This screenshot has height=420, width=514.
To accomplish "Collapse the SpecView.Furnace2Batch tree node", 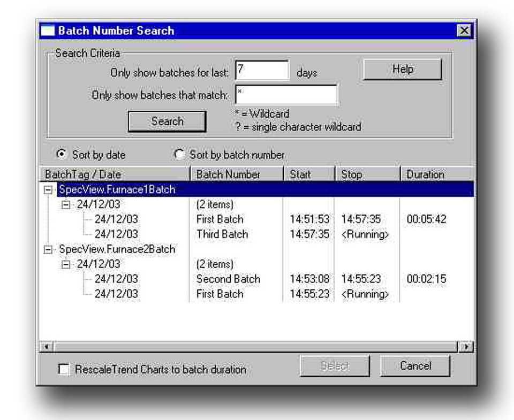I will coord(49,249).
